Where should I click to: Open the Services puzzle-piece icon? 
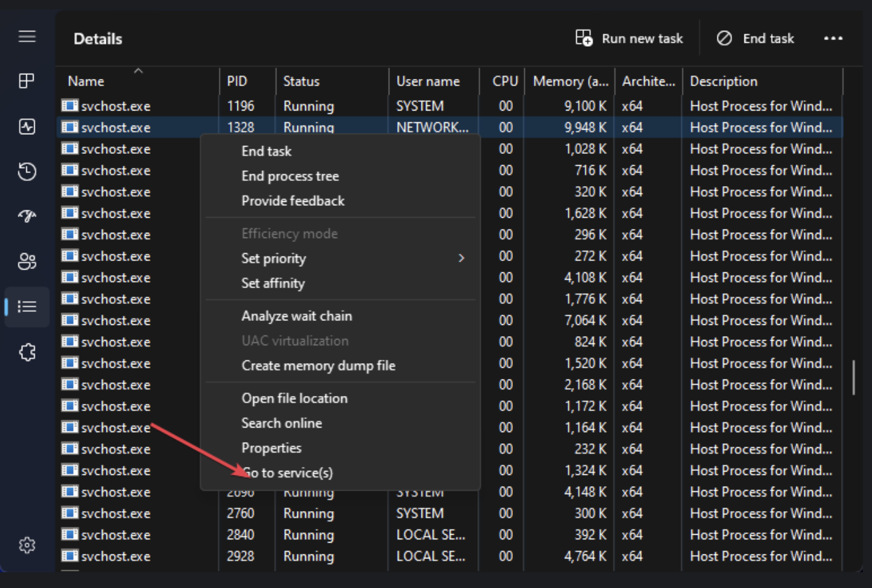(x=27, y=352)
